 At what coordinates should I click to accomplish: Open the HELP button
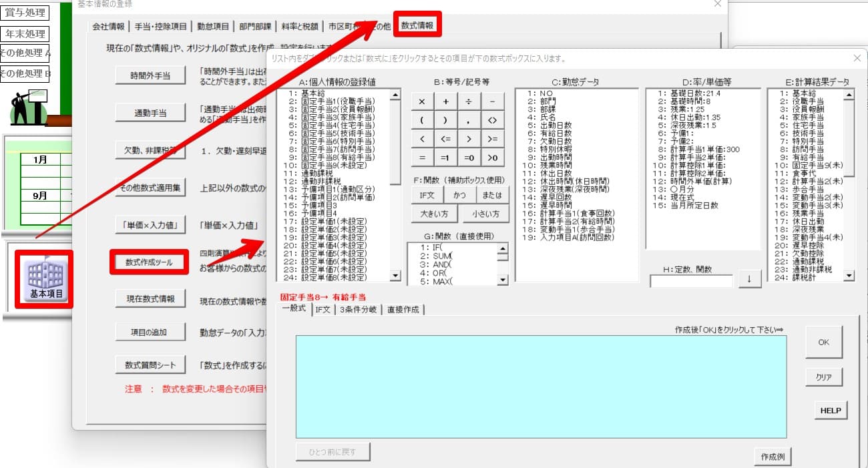[831, 410]
